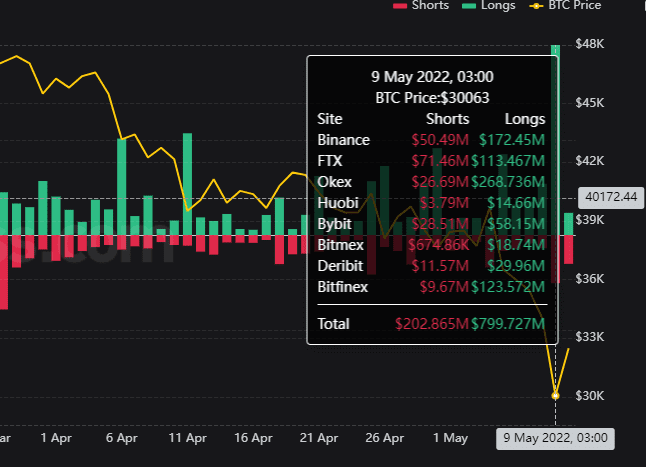Click the Binance longs value $172.45M

click(x=512, y=140)
